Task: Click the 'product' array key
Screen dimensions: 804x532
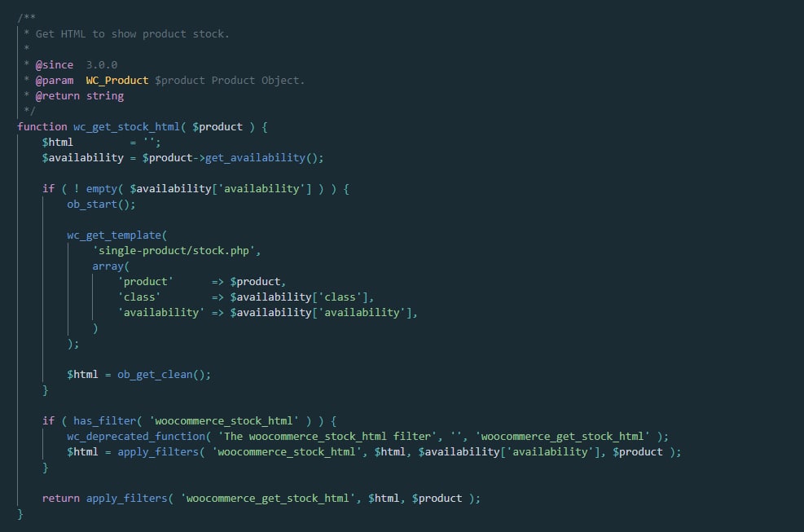Action: (146, 281)
